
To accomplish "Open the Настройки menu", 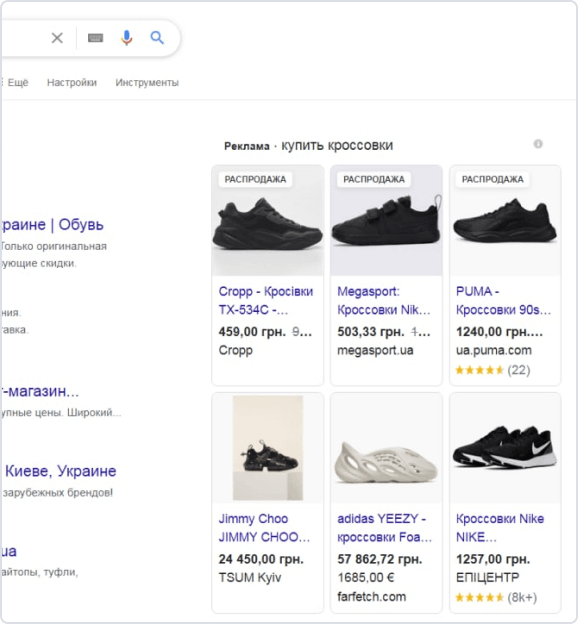I will pos(72,83).
